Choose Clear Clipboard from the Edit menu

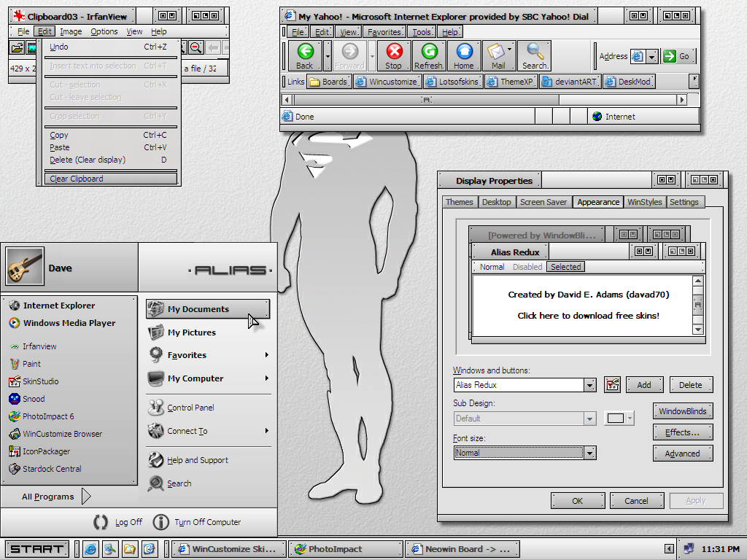[77, 179]
